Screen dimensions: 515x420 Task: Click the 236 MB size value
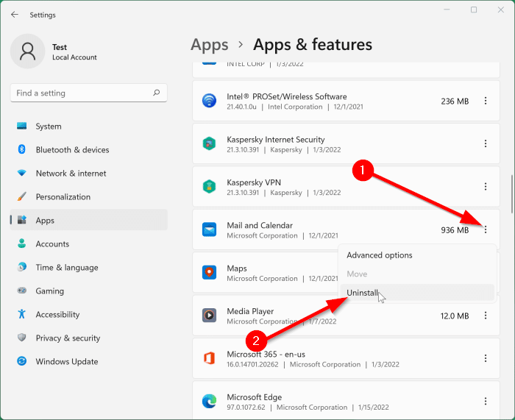tap(455, 102)
